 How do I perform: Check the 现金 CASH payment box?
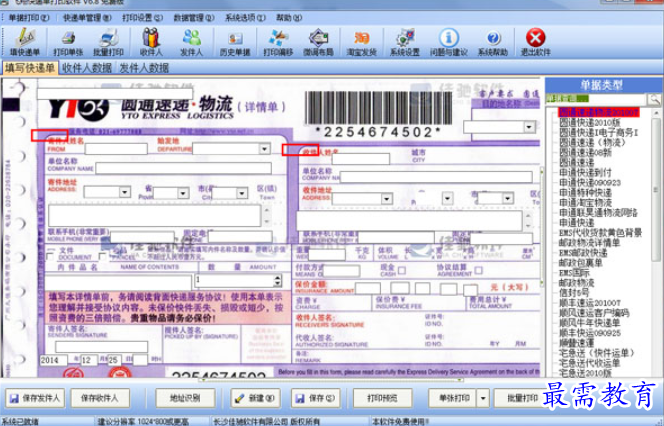tap(402, 270)
